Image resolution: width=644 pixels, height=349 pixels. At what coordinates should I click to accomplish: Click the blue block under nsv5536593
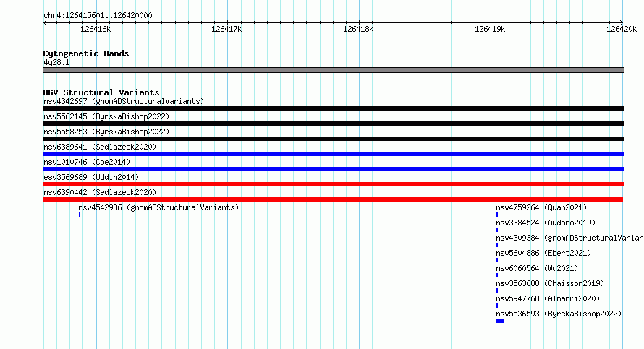point(500,321)
